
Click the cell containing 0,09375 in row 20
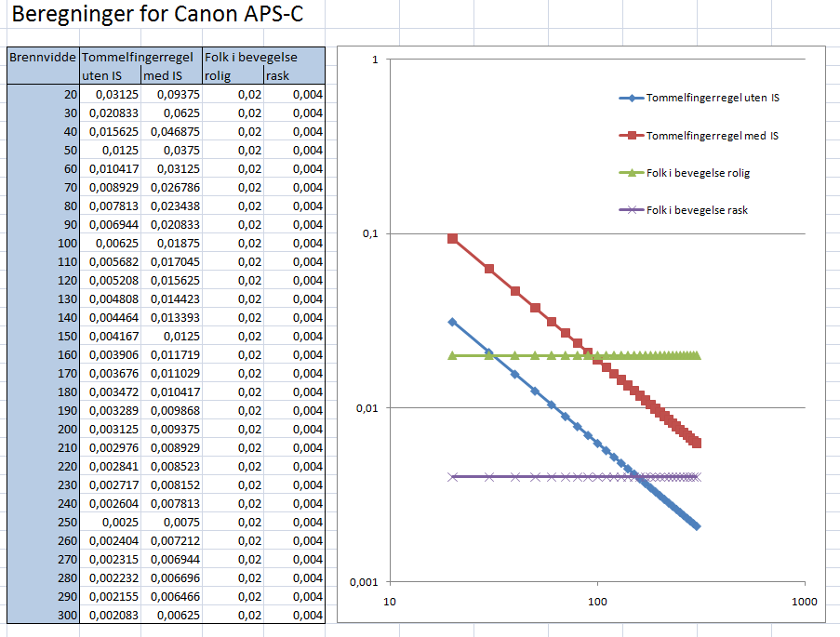tap(172, 94)
